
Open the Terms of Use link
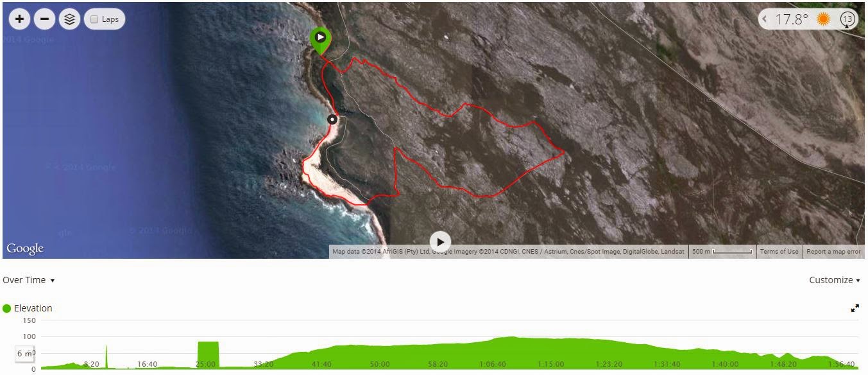point(779,252)
